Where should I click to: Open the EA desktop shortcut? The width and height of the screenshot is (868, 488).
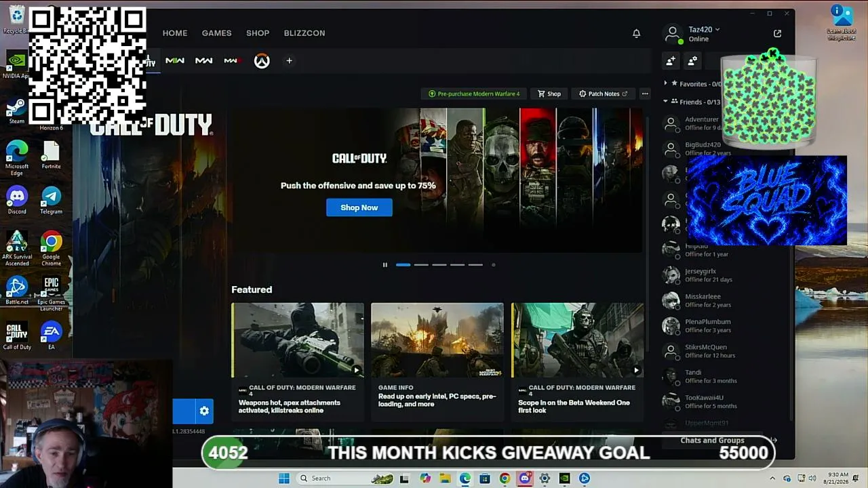pos(51,336)
